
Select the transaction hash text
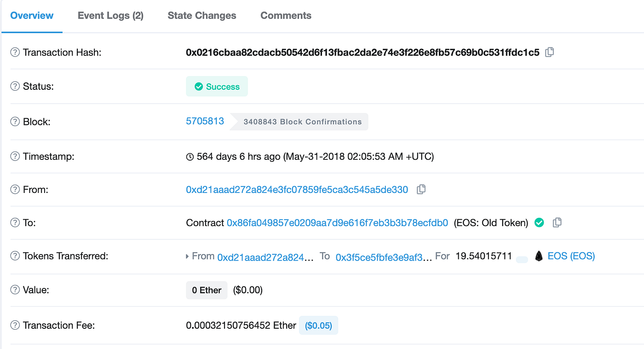(362, 52)
